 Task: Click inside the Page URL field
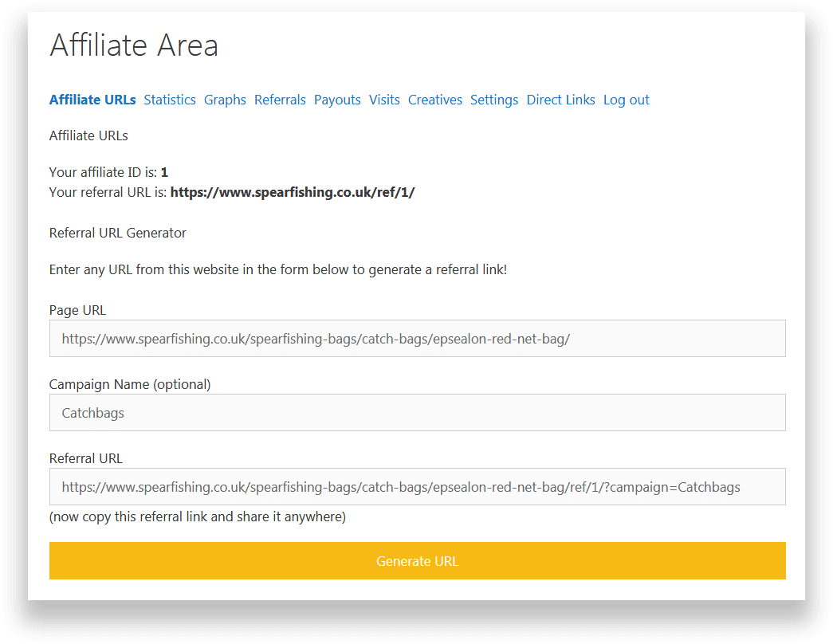[x=417, y=339]
